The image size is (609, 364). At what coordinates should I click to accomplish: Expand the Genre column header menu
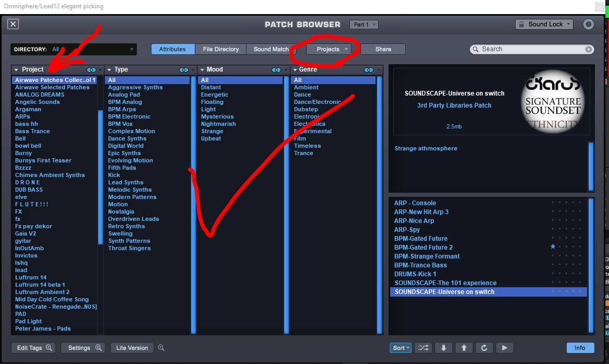[x=378, y=70]
